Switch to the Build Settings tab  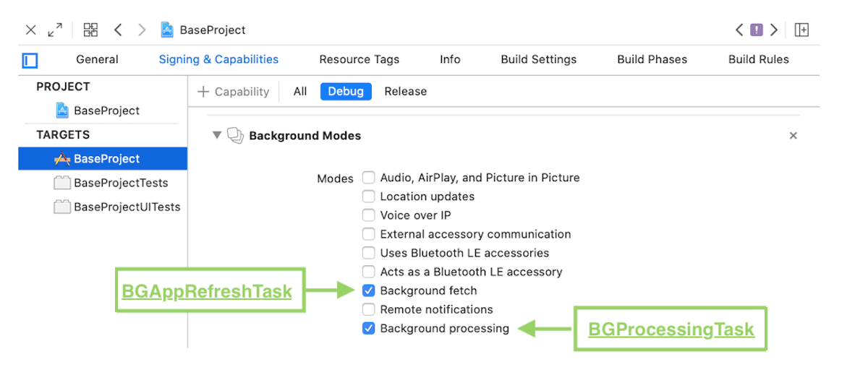(x=539, y=59)
